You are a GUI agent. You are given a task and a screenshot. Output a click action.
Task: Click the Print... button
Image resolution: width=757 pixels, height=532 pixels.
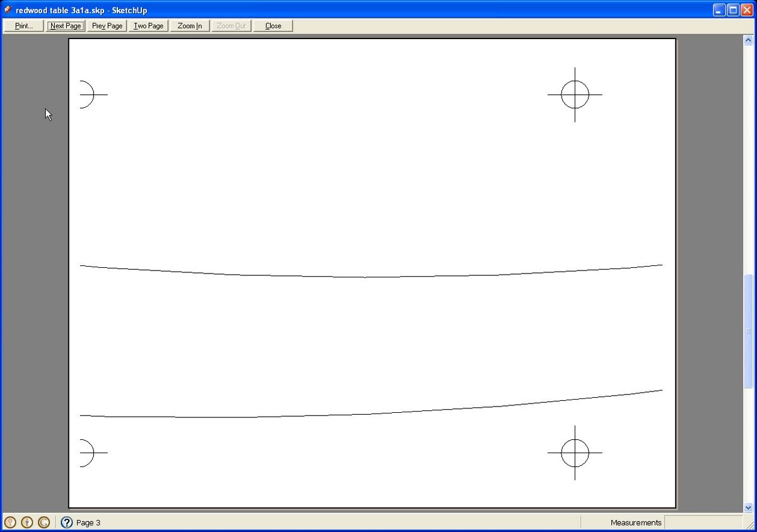[x=24, y=26]
